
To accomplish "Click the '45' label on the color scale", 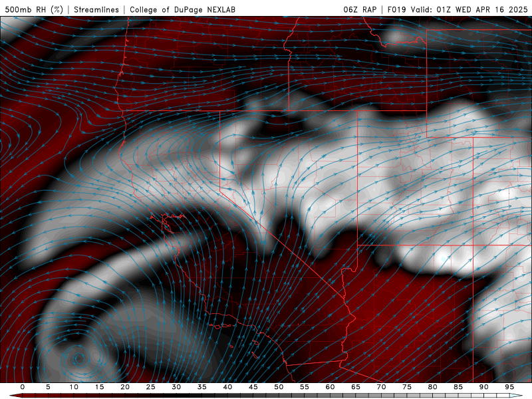I will (253, 387).
